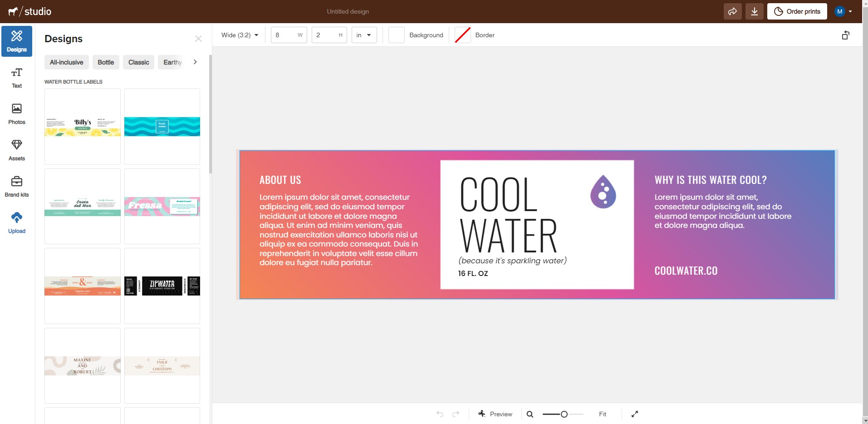Click the zoom magnifier icon

point(530,414)
